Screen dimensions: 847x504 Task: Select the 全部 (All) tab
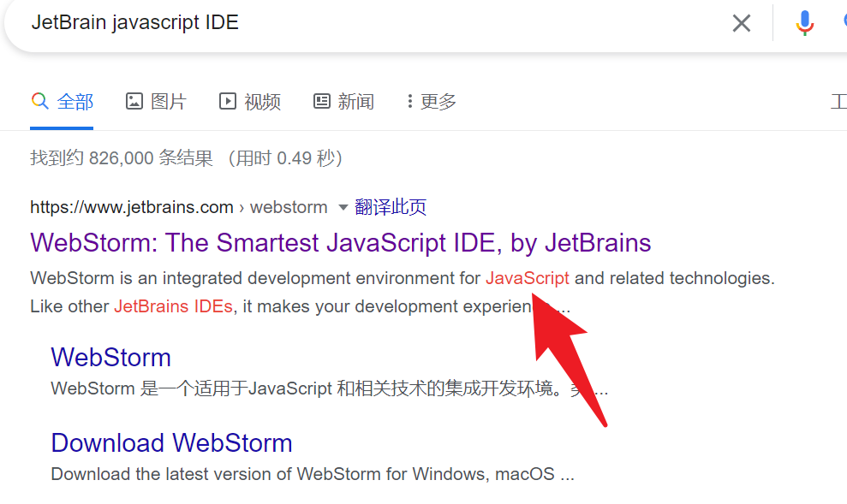point(63,102)
